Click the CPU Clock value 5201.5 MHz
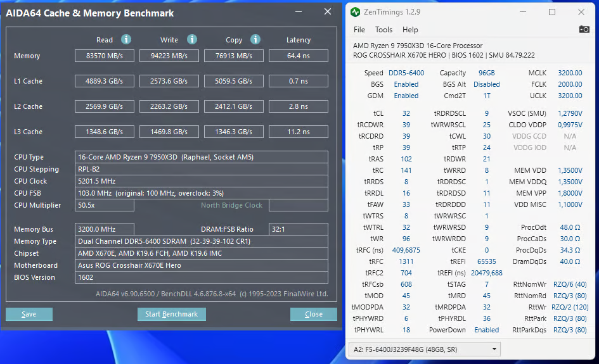Screen dimensions: 599x364 coord(202,181)
